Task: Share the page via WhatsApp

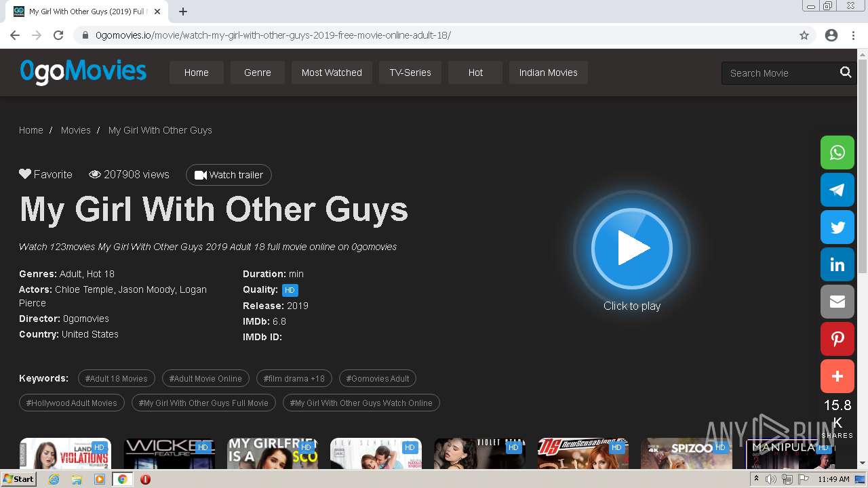Action: pyautogui.click(x=837, y=152)
